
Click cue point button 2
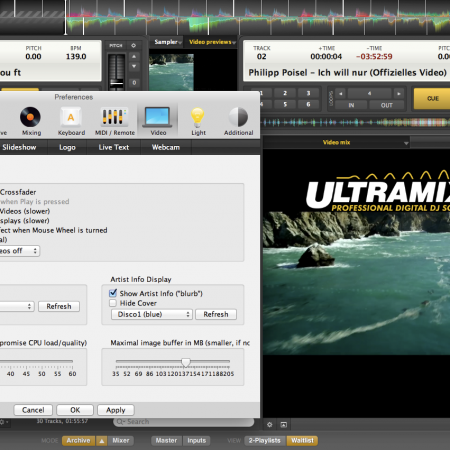click(x=285, y=93)
